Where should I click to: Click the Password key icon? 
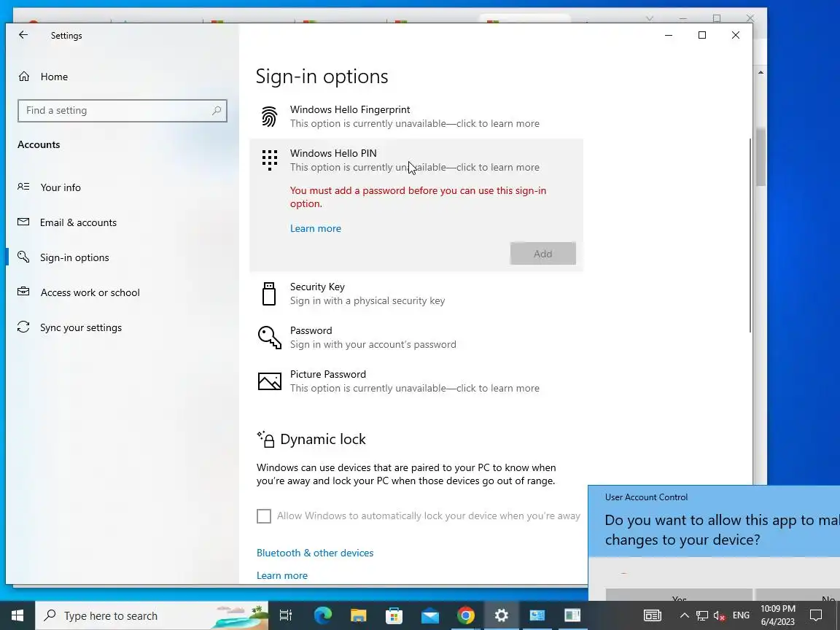click(x=270, y=338)
